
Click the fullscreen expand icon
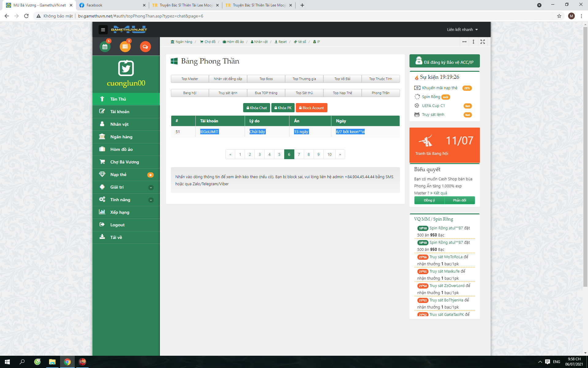coord(483,42)
